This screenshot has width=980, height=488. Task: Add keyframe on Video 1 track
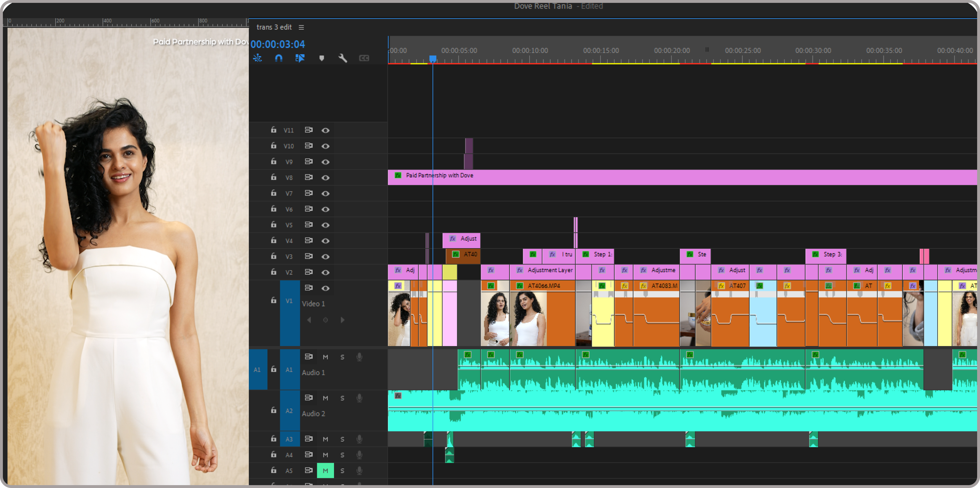pyautogui.click(x=325, y=320)
